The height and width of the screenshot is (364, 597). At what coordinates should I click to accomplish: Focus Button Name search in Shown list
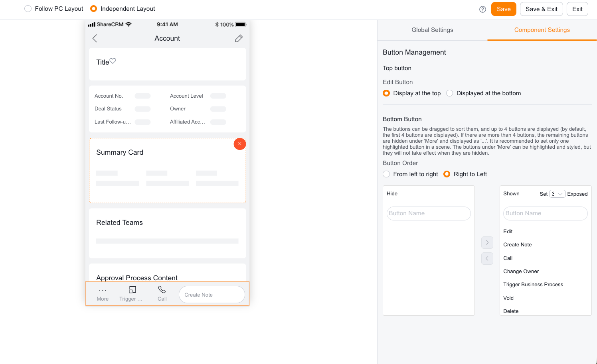point(546,213)
